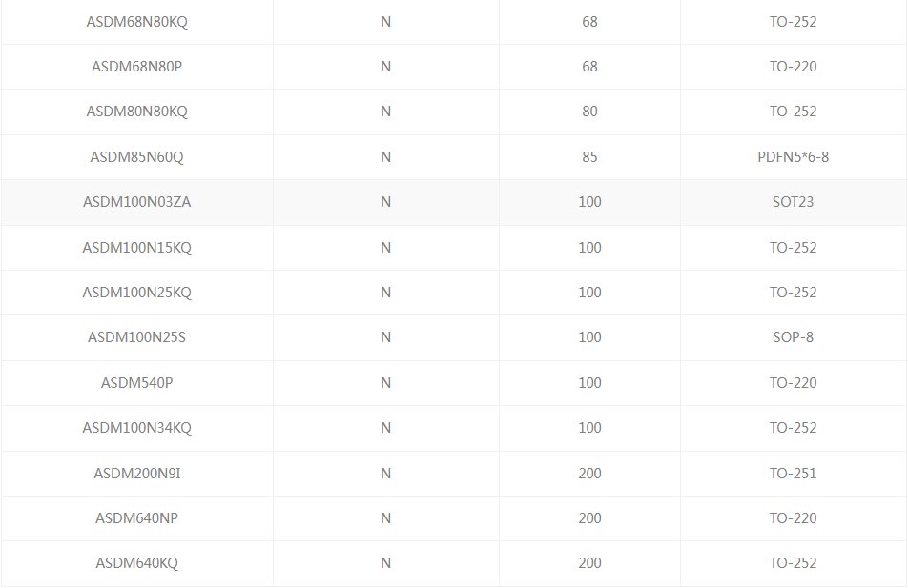Click the ASDM100N15KQ part number

tap(136, 248)
